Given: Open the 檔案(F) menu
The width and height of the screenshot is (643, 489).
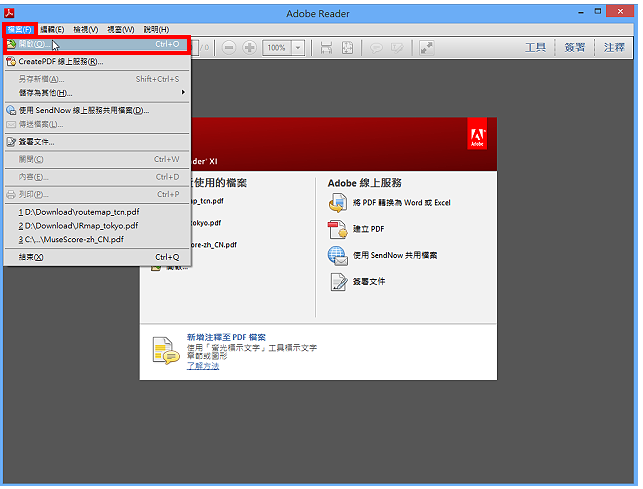Looking at the screenshot, I should [20, 30].
